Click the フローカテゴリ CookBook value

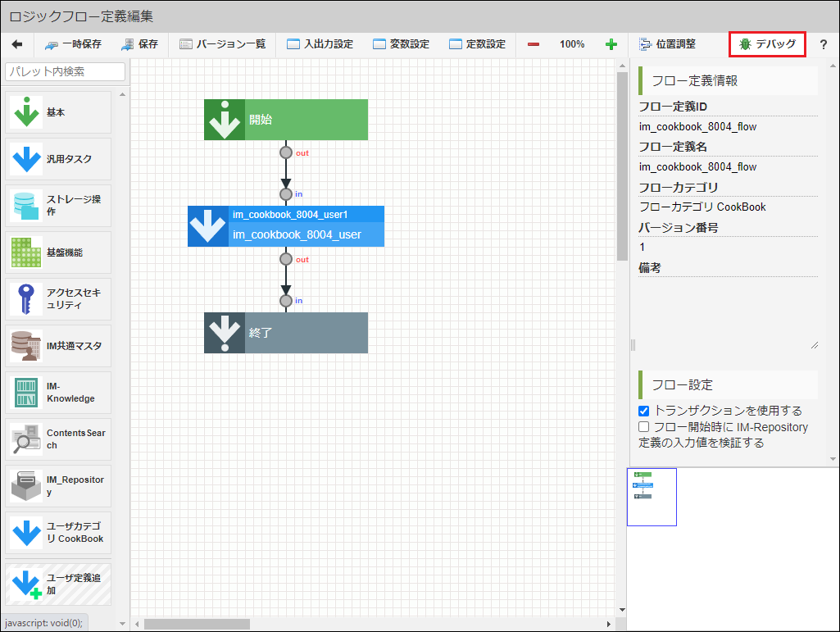[x=702, y=207]
